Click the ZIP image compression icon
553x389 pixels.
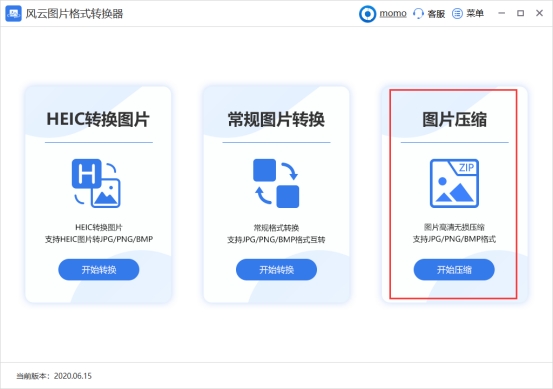pyautogui.click(x=454, y=183)
